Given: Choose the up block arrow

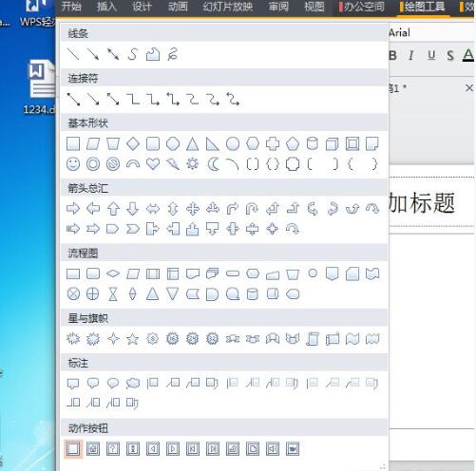Looking at the screenshot, I should (113, 209).
